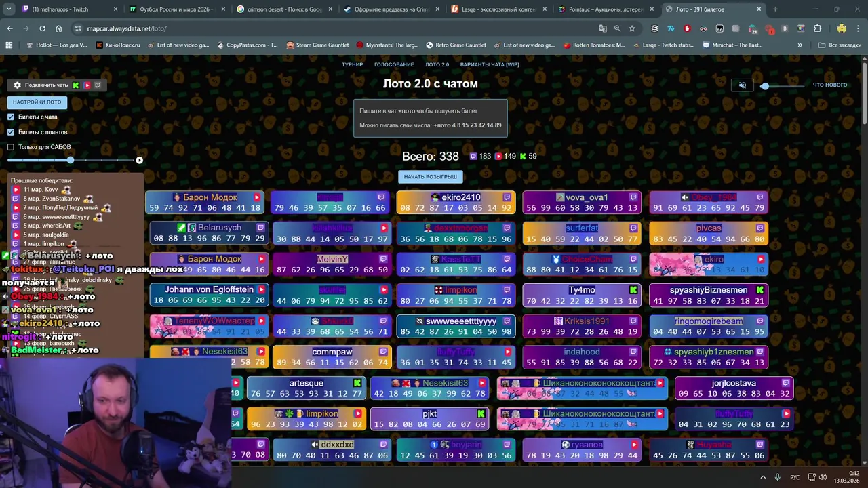
Task: Click translate page icon in address bar
Action: point(603,28)
